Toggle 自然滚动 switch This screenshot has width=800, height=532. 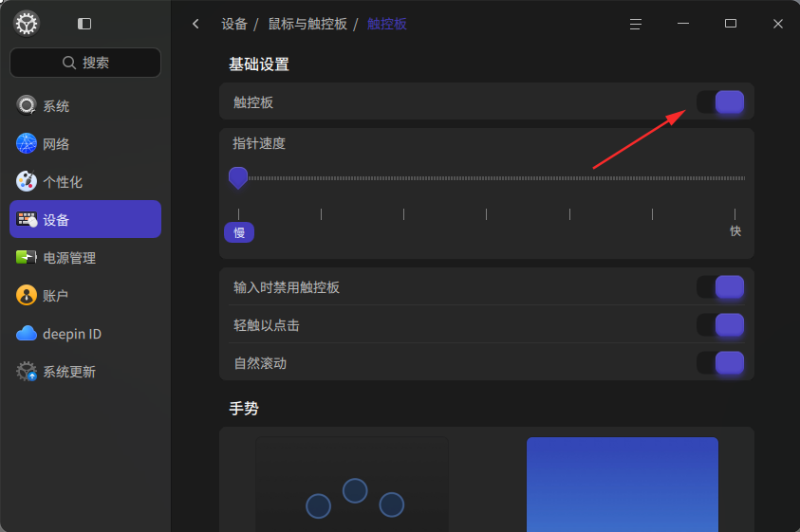[x=720, y=363]
